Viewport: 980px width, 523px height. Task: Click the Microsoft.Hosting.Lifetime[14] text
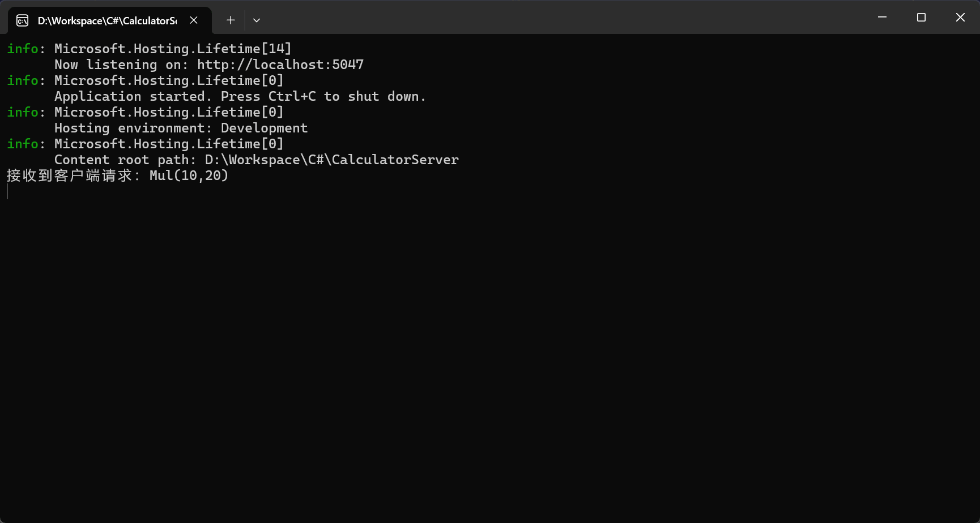point(172,49)
